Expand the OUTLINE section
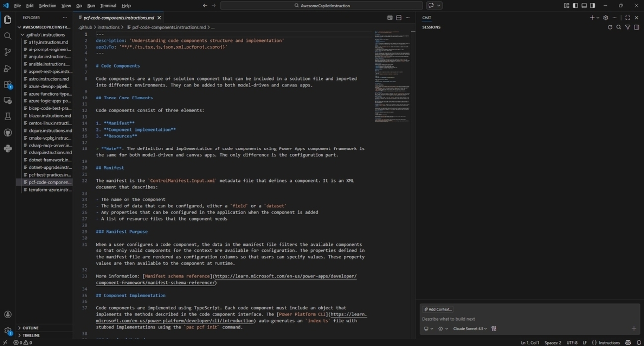The image size is (644, 346). pos(45,328)
